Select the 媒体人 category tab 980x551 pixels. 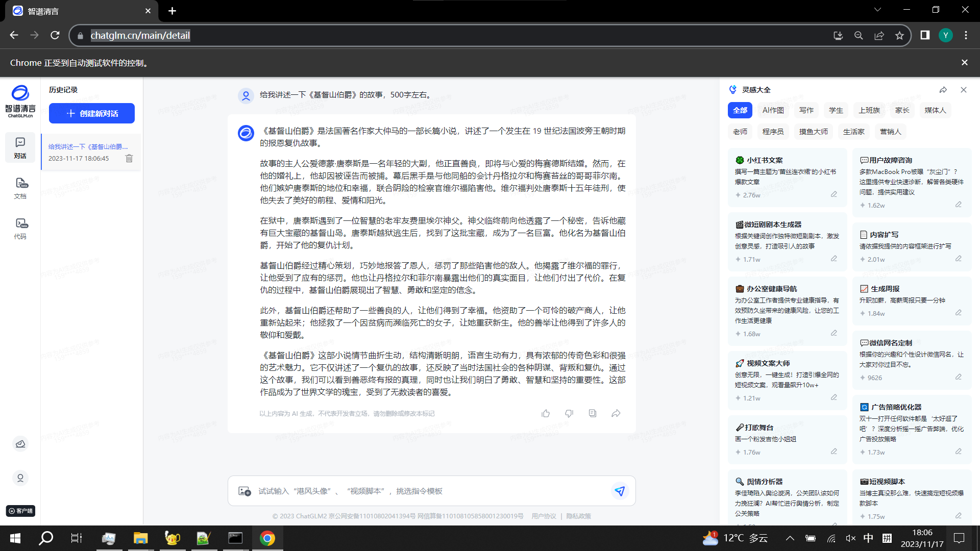pos(936,110)
